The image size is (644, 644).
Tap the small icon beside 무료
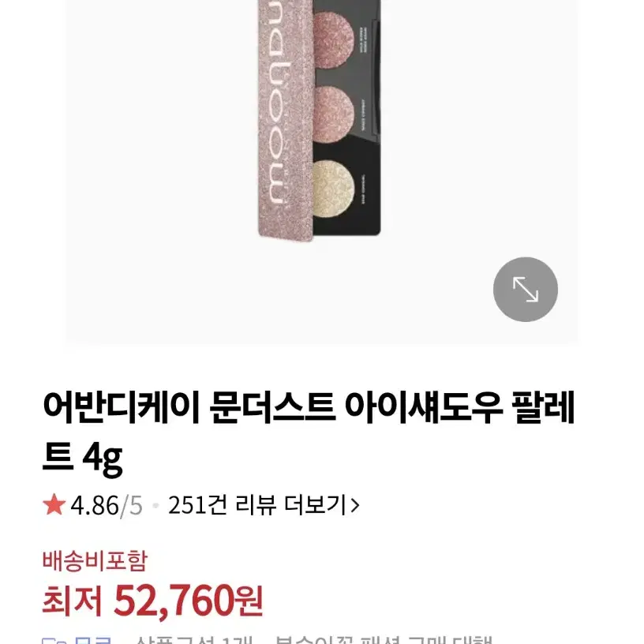point(54,641)
